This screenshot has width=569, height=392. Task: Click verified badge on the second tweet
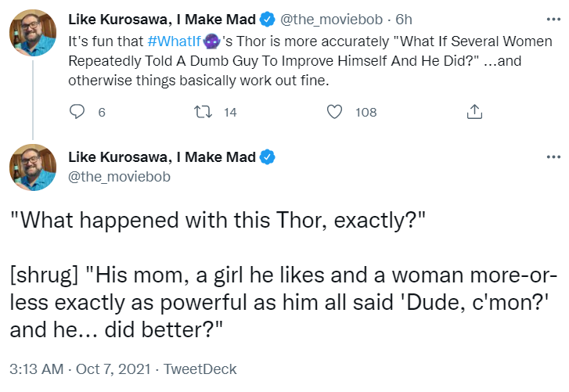point(268,157)
